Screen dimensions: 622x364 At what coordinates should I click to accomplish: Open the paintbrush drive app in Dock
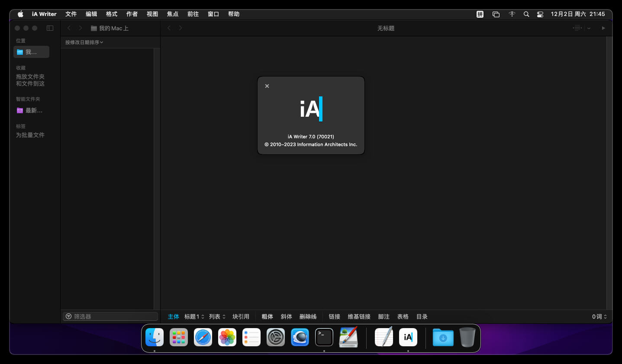point(348,337)
